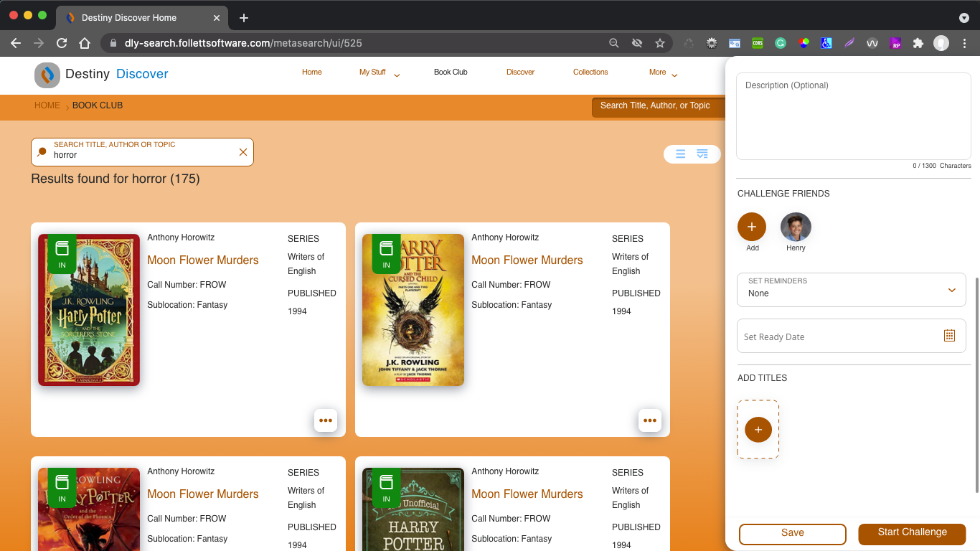Click in the Description (Optional) text area
The image size is (980, 551).
coord(854,116)
